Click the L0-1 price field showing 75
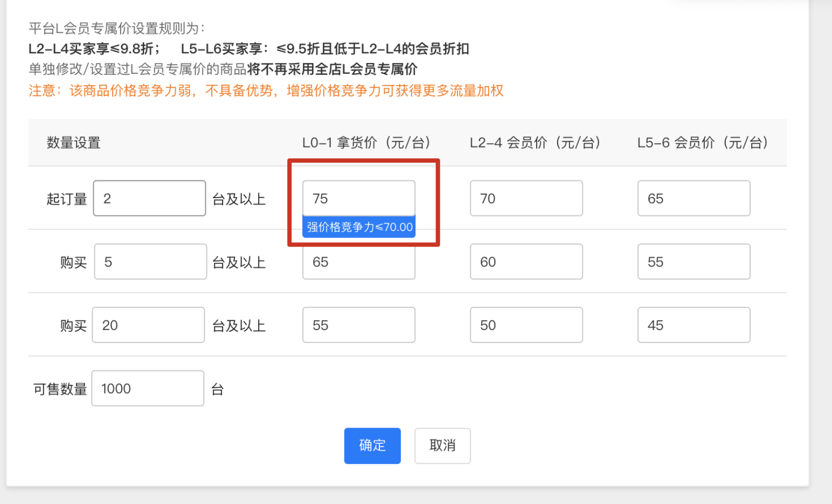832x504 pixels. point(358,198)
